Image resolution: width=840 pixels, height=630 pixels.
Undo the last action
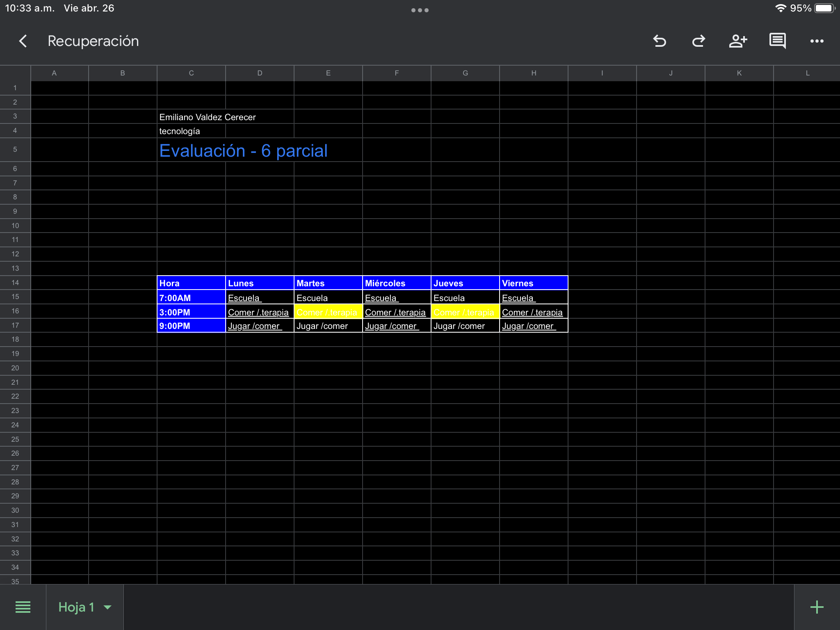[660, 41]
